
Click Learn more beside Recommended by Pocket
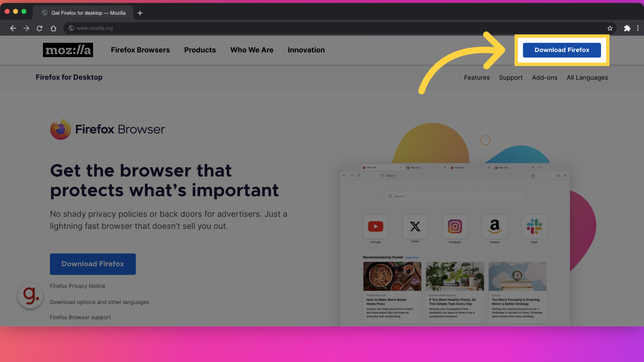pos(412,258)
